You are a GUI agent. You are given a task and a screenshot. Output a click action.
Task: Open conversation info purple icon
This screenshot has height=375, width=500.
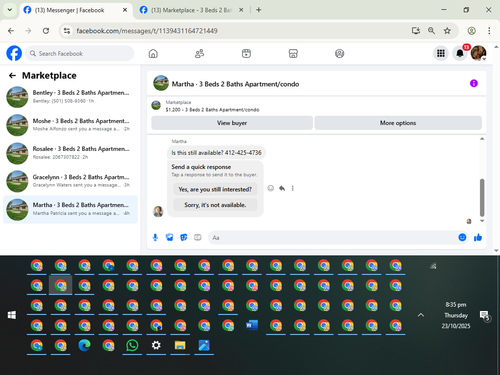coord(474,83)
